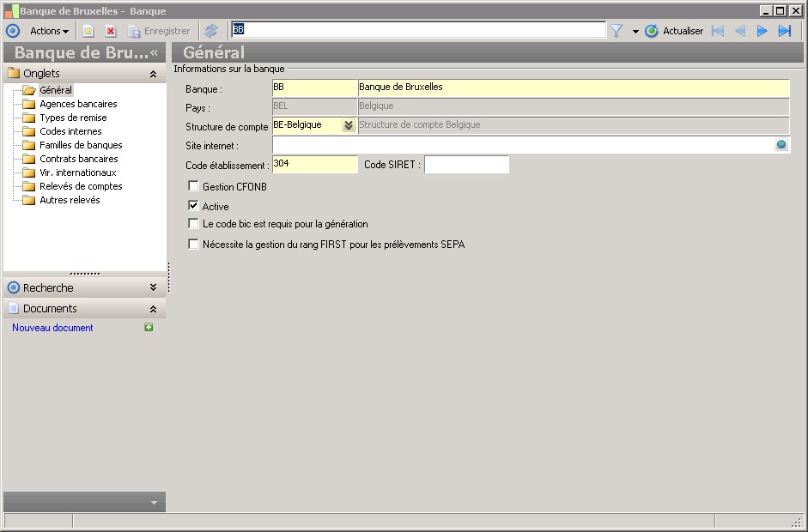Screen dimensions: 808x532
Task: Click the search field containing BB
Action: click(x=418, y=30)
